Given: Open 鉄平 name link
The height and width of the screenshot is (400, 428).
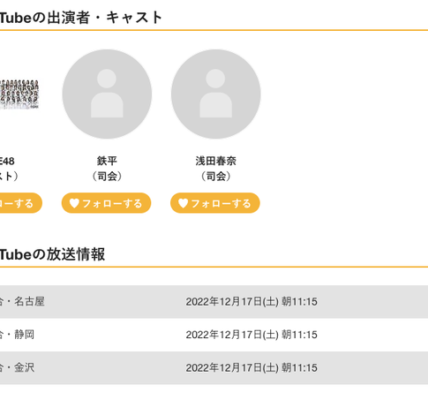Looking at the screenshot, I should (107, 161).
